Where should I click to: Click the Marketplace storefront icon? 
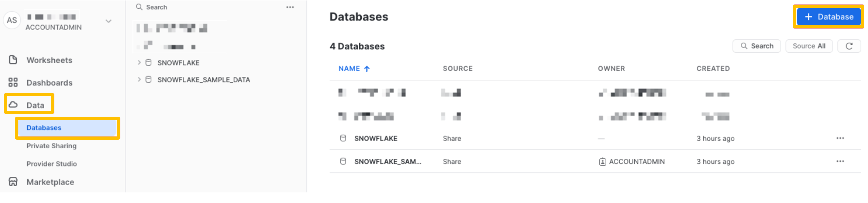click(x=13, y=182)
